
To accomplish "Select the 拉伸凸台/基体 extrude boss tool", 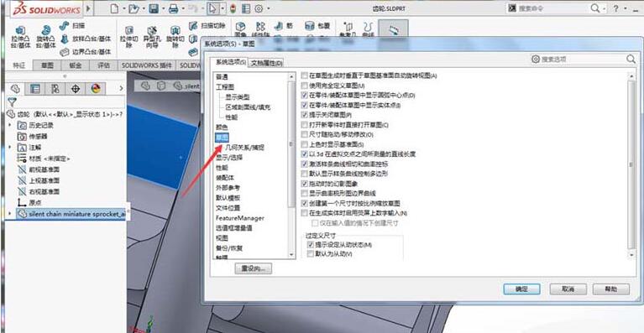I will 20,37.
